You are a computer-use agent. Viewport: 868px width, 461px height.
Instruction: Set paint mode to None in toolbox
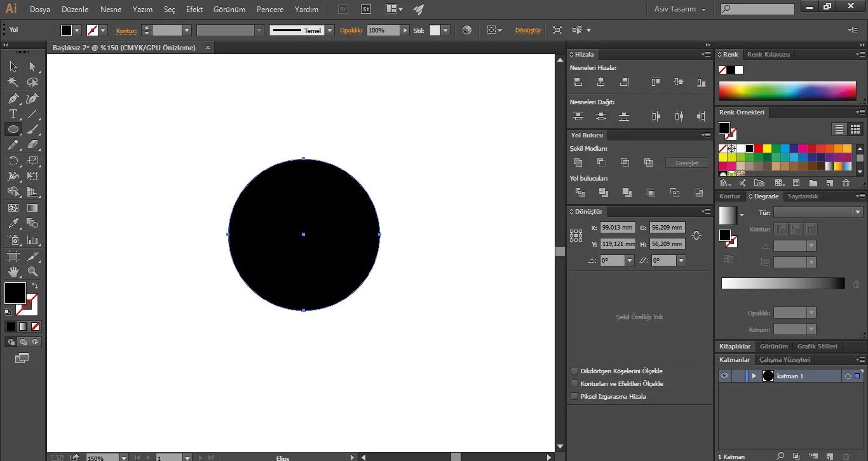pos(36,326)
